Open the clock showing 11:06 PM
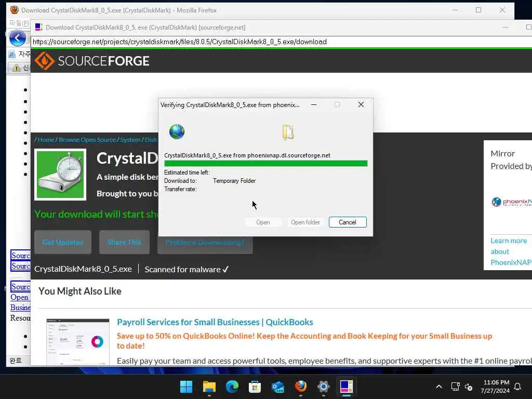The height and width of the screenshot is (399, 532). 495,387
